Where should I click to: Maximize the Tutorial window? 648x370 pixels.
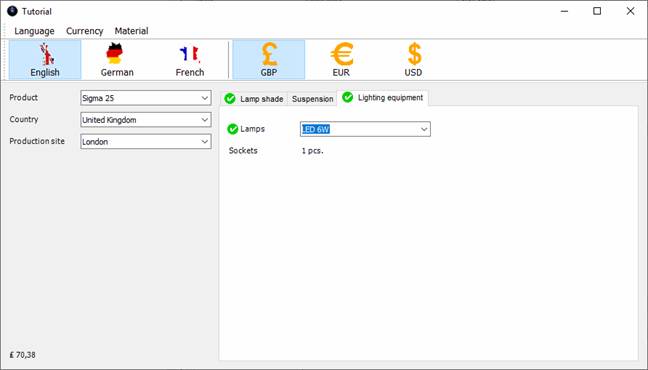(x=597, y=11)
